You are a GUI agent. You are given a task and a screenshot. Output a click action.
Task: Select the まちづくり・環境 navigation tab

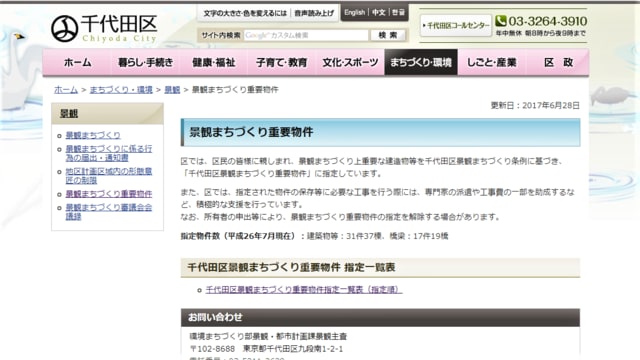421,62
